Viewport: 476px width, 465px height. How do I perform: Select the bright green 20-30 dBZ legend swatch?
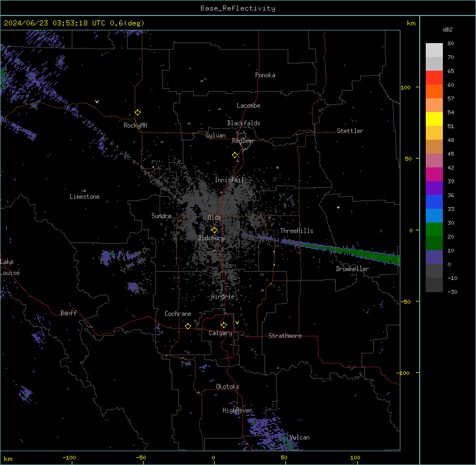tap(434, 230)
